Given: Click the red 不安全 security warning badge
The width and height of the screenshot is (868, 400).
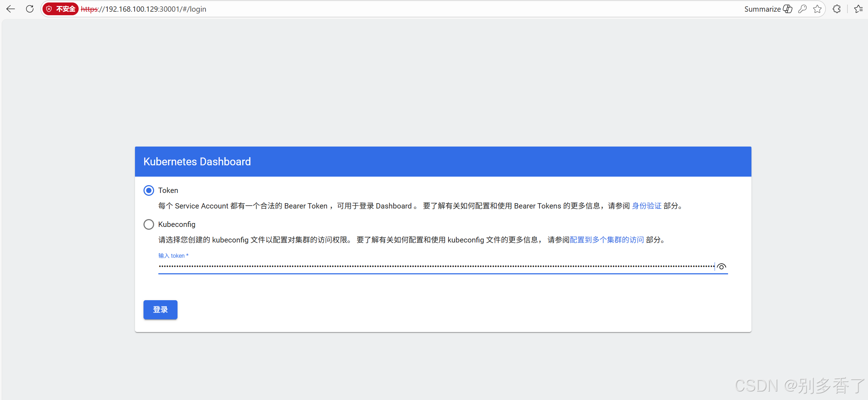Looking at the screenshot, I should coord(61,9).
